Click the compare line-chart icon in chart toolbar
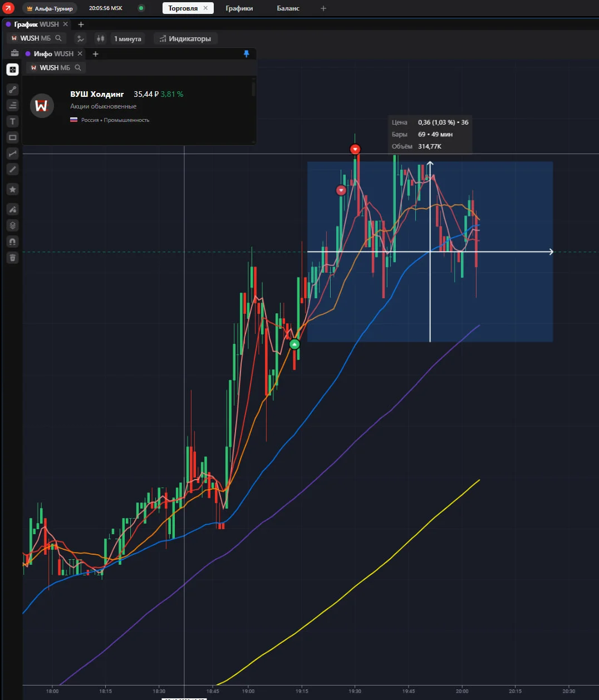 coord(81,38)
